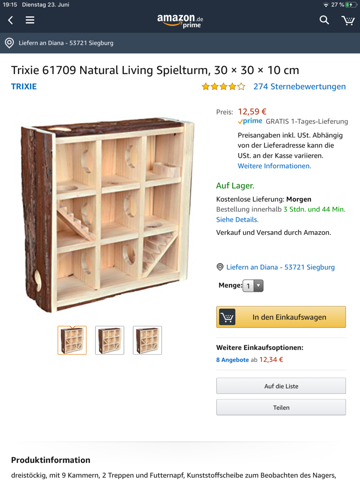Open the Menge quantity dropdown

tap(253, 286)
